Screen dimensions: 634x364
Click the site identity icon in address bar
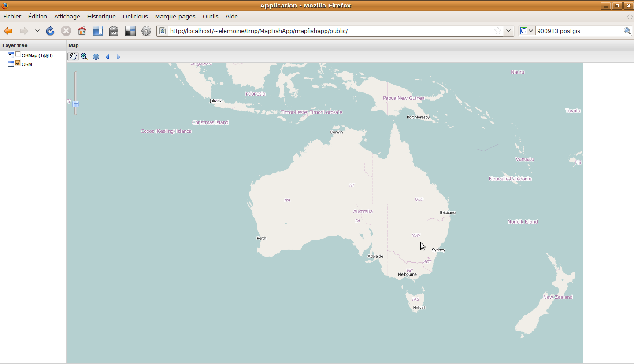coord(163,31)
